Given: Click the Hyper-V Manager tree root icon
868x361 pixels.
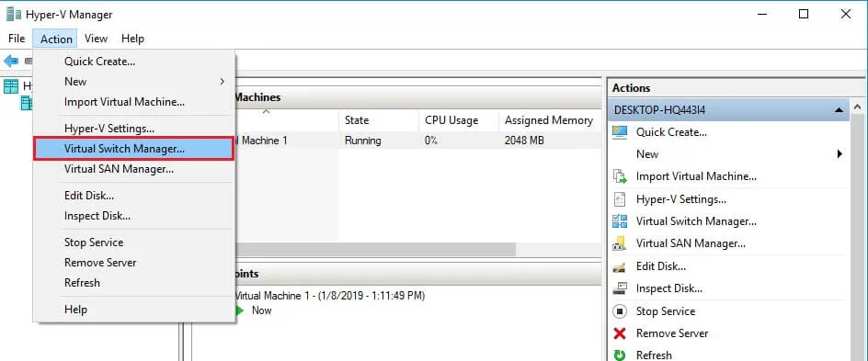Looking at the screenshot, I should click(10, 86).
